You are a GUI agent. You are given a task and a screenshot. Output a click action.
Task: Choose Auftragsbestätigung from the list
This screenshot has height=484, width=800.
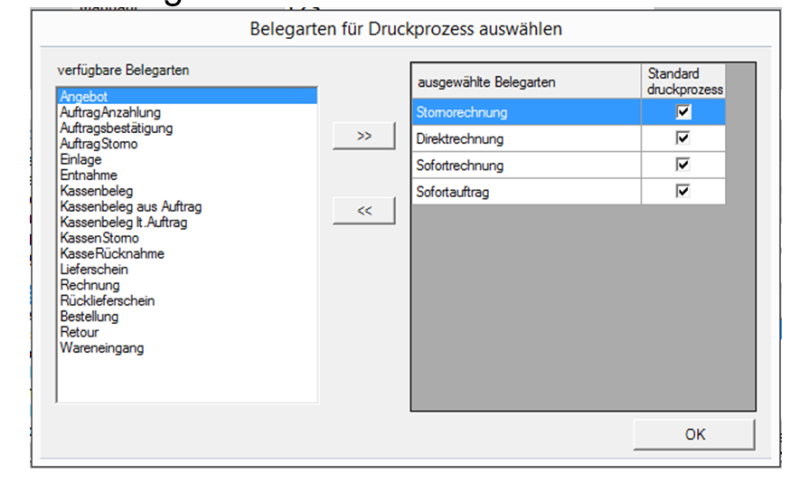(x=116, y=129)
